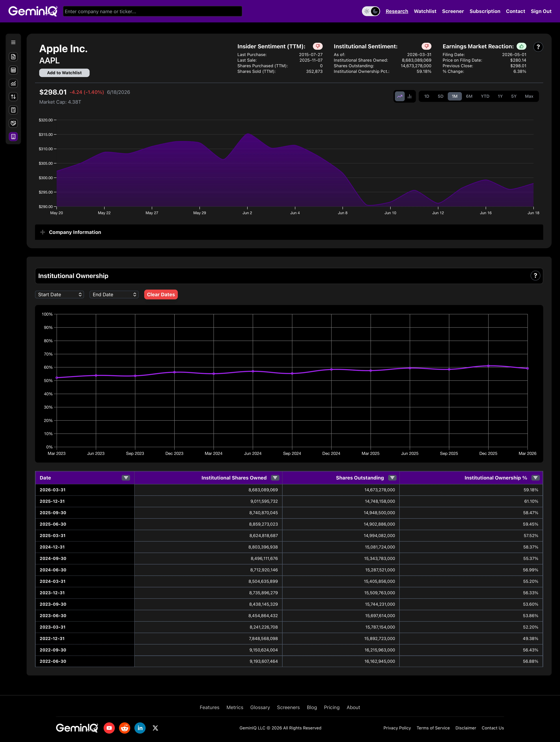Screen dimensions: 560x742
Task: Click the Clear Dates button
Action: pos(161,294)
